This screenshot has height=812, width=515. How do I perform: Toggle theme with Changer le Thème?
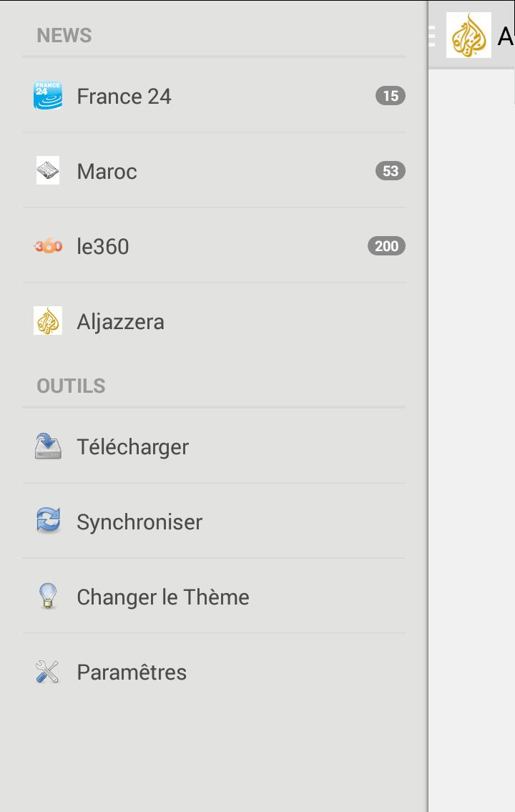point(163,597)
